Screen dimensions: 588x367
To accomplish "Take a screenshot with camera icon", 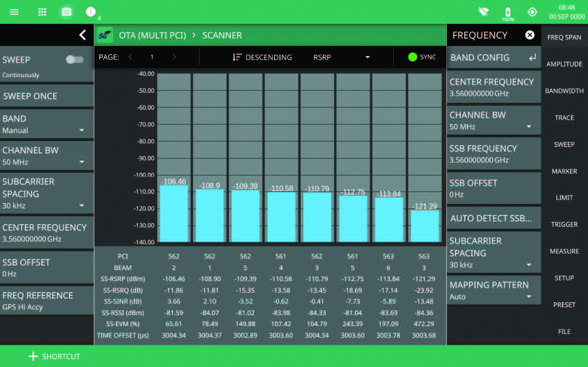I will 67,12.
